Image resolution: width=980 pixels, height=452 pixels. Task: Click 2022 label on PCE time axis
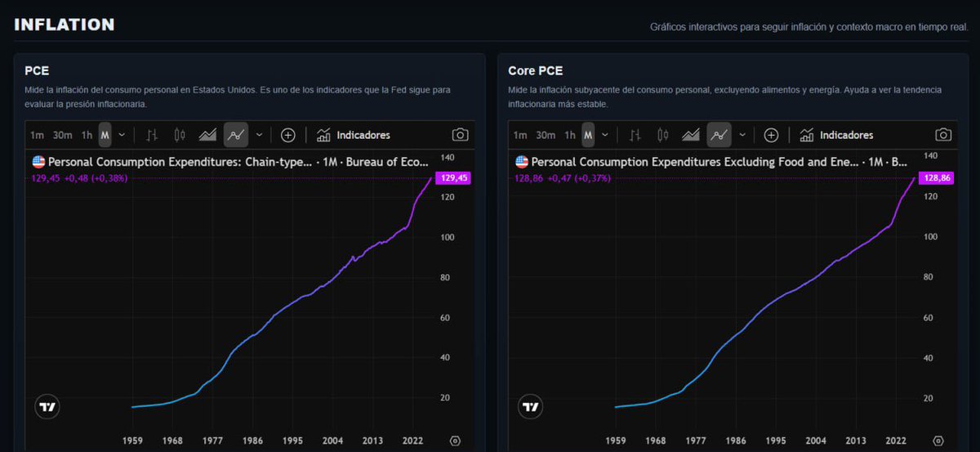[414, 440]
